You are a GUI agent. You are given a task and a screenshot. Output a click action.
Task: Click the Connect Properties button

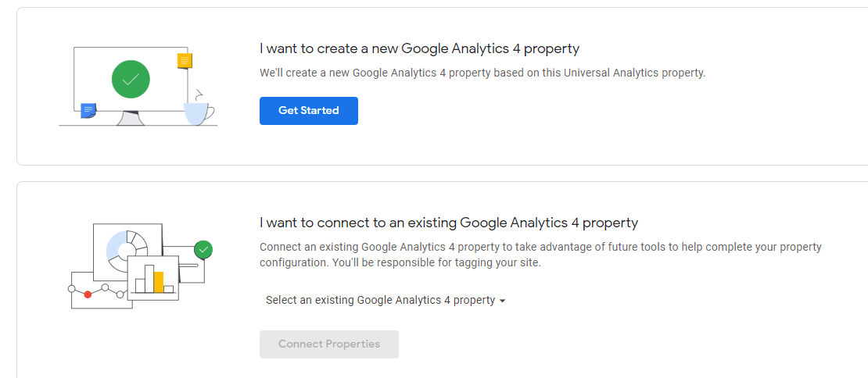pos(328,344)
